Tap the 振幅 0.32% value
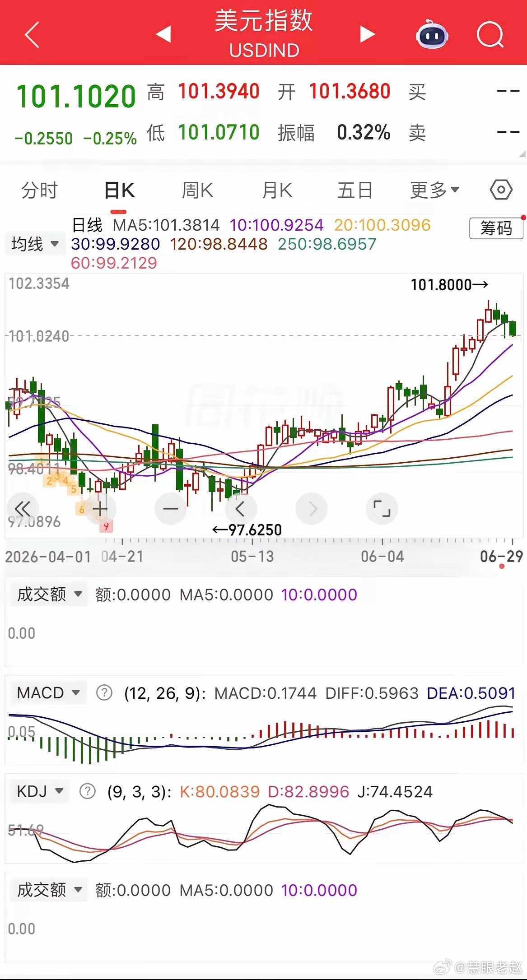 click(364, 132)
